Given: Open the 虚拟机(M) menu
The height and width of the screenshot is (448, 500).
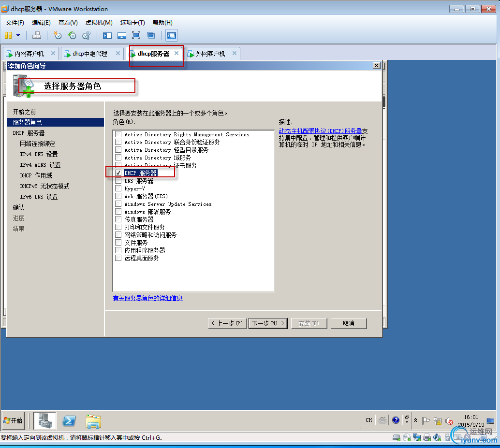Looking at the screenshot, I should pos(99,23).
